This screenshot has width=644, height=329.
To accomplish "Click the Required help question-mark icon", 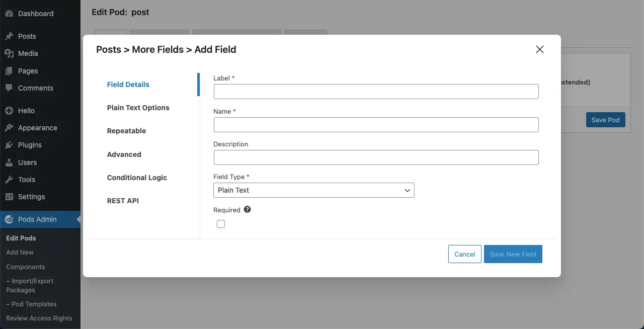I will point(247,209).
